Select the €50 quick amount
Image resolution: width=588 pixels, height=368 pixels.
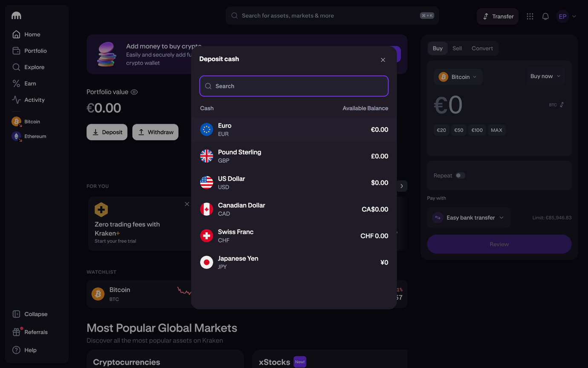[458, 130]
